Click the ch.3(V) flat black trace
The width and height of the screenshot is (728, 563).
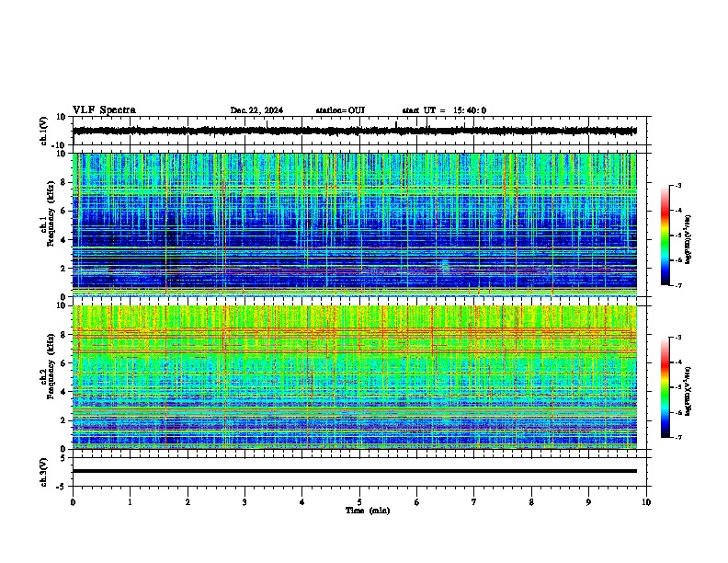354,471
